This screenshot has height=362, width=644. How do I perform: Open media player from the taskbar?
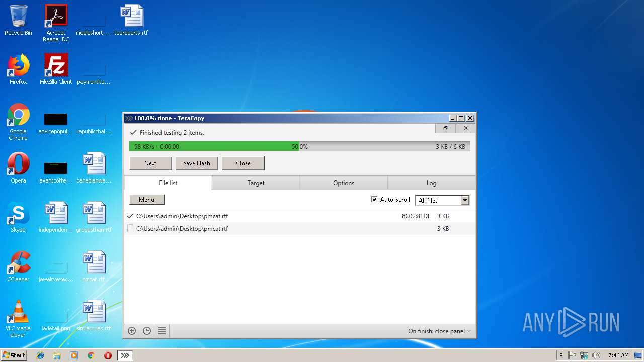coord(74,355)
